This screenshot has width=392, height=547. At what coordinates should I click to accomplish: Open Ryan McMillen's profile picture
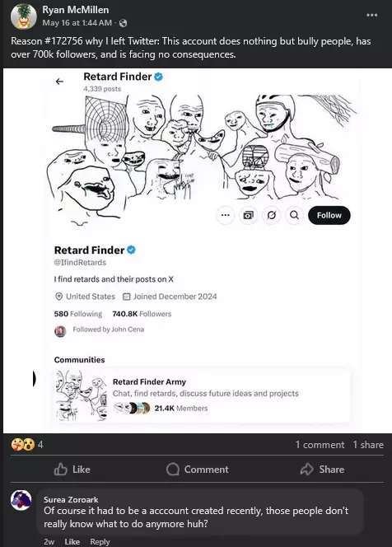pyautogui.click(x=23, y=16)
